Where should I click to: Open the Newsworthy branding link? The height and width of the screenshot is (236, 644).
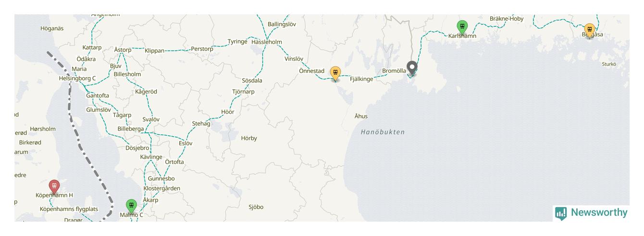point(591,213)
